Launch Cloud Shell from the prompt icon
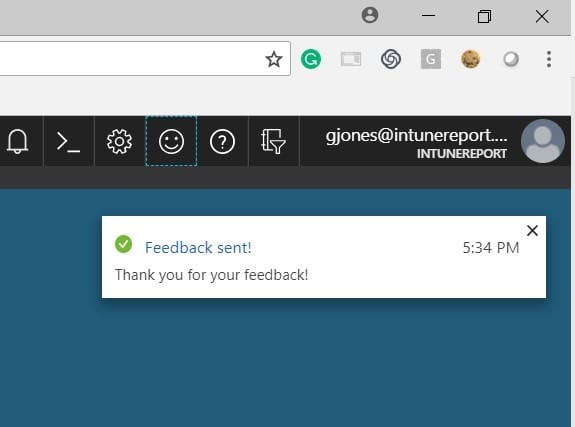 click(x=68, y=141)
